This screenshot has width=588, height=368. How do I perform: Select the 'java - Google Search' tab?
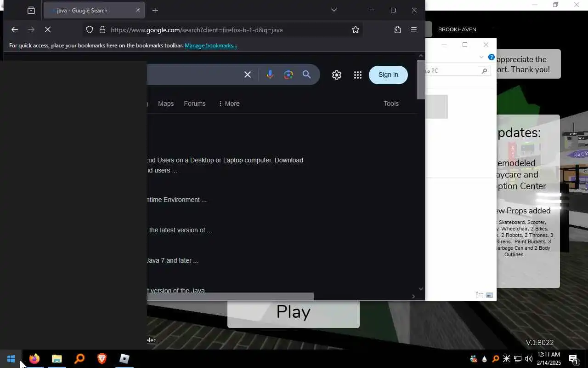[94, 10]
